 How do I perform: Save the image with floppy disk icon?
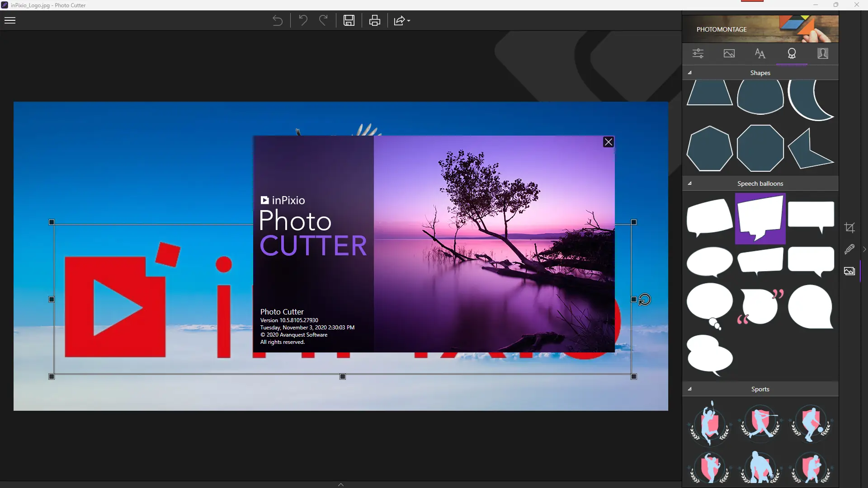pyautogui.click(x=349, y=21)
